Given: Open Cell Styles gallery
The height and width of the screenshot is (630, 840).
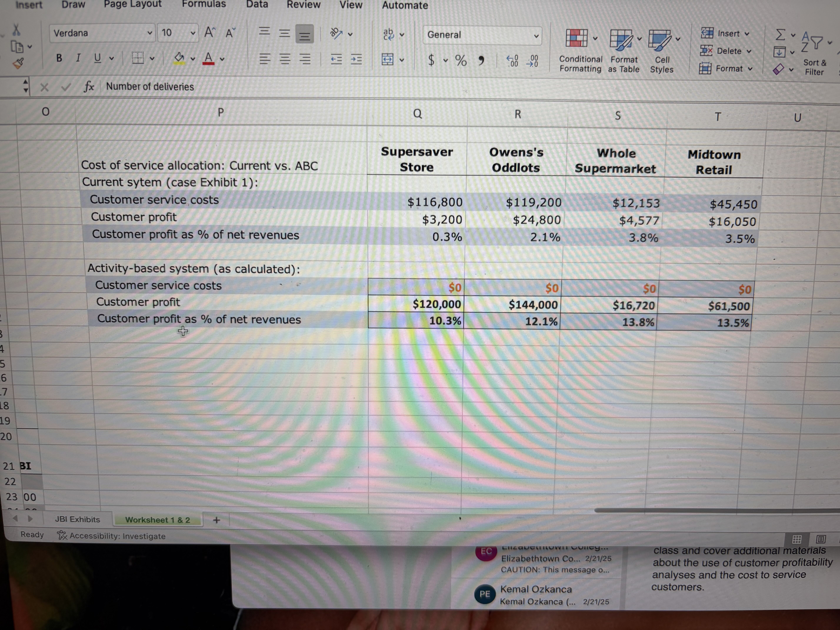Looking at the screenshot, I should tap(662, 52).
